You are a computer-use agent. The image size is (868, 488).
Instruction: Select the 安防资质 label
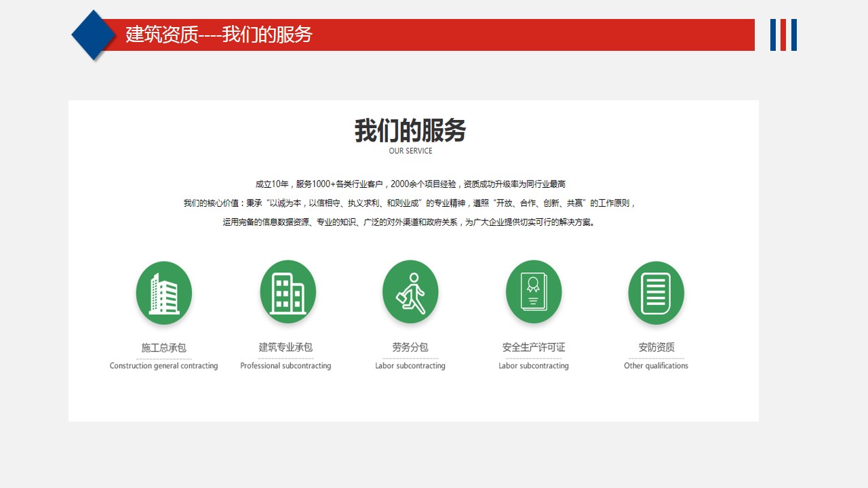[x=656, y=347]
